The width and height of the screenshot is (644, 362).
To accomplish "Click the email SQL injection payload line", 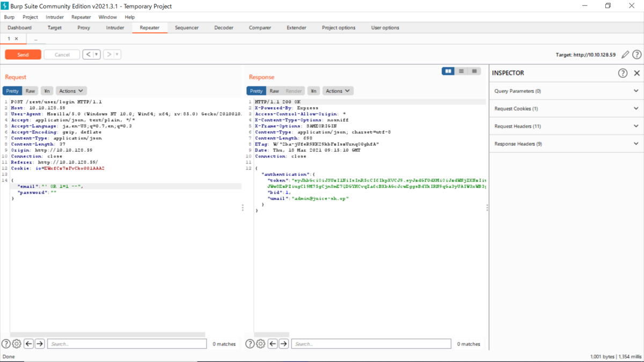I will (50, 187).
